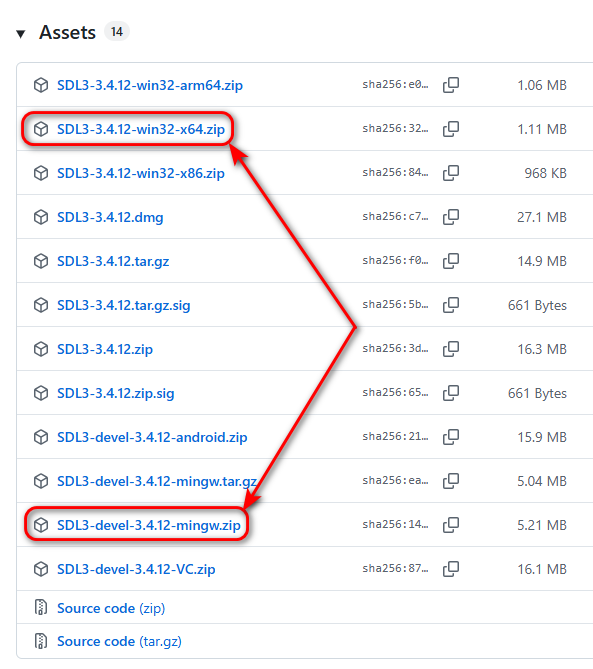Viewport: 593px width, 669px height.
Task: Copy sha256 hash for SDL3-devel-3.4.12-mingw.zip
Action: pos(451,525)
